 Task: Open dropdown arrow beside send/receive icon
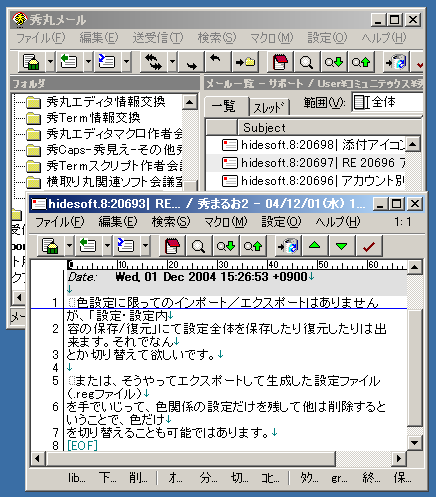[172, 62]
